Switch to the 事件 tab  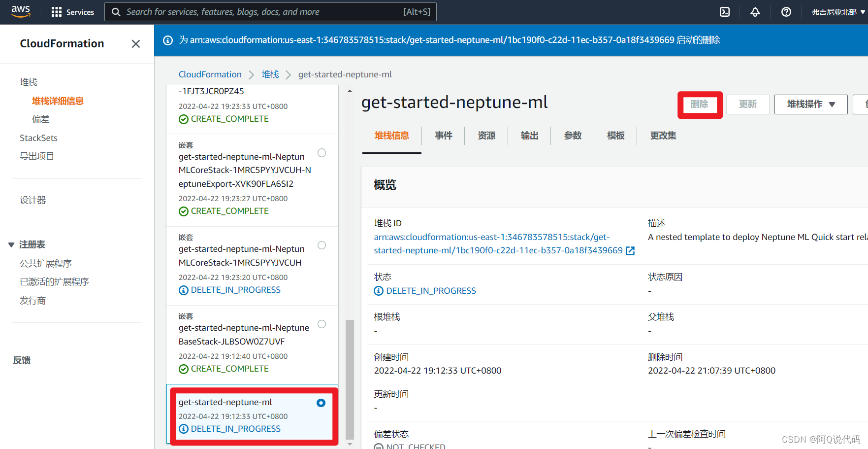(443, 136)
